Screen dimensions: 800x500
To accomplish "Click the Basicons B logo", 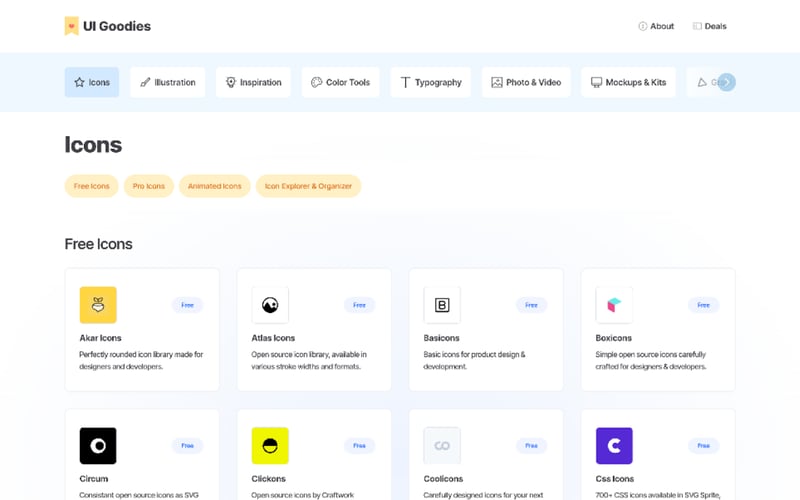I will pos(442,305).
